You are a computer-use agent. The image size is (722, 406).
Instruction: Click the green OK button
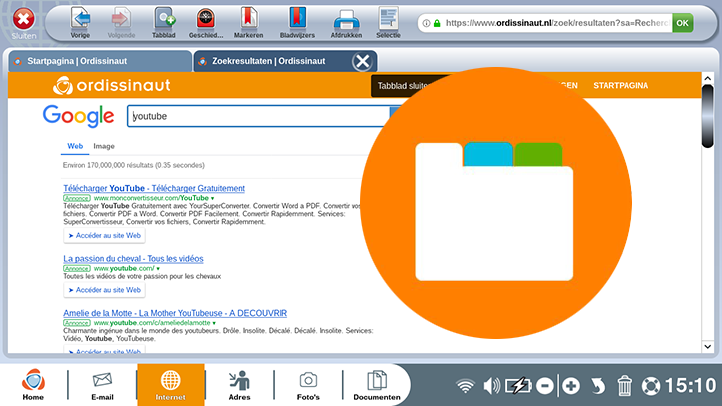pos(682,23)
